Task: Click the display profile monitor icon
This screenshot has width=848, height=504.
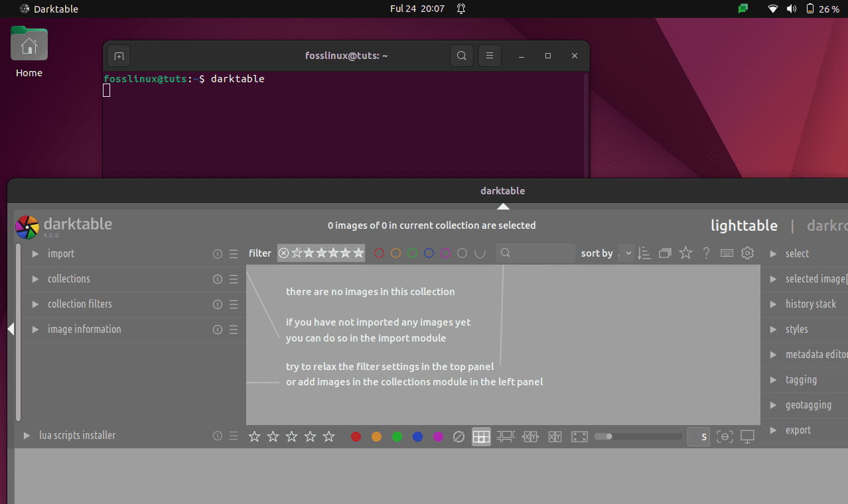Action: pyautogui.click(x=748, y=436)
